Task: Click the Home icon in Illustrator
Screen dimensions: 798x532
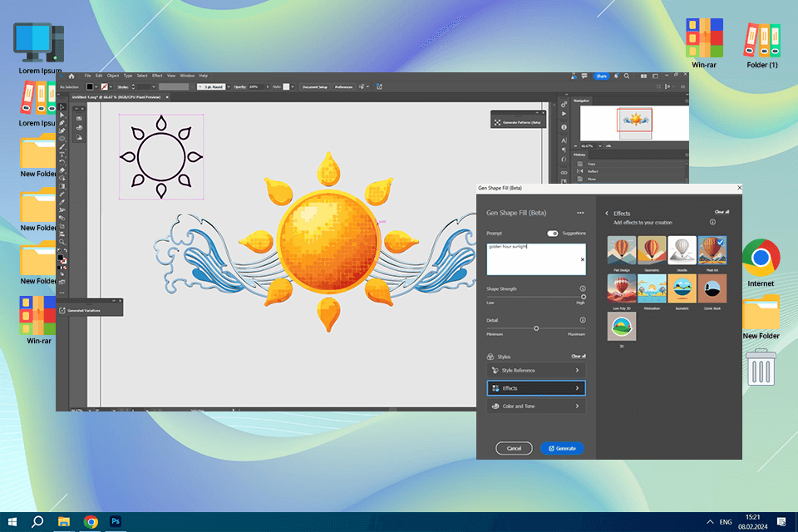Action: 71,76
